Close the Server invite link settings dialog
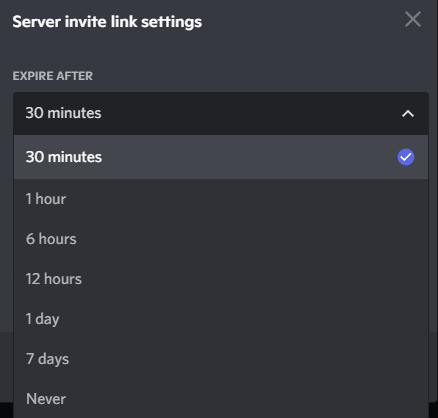The image size is (438, 418). (413, 19)
